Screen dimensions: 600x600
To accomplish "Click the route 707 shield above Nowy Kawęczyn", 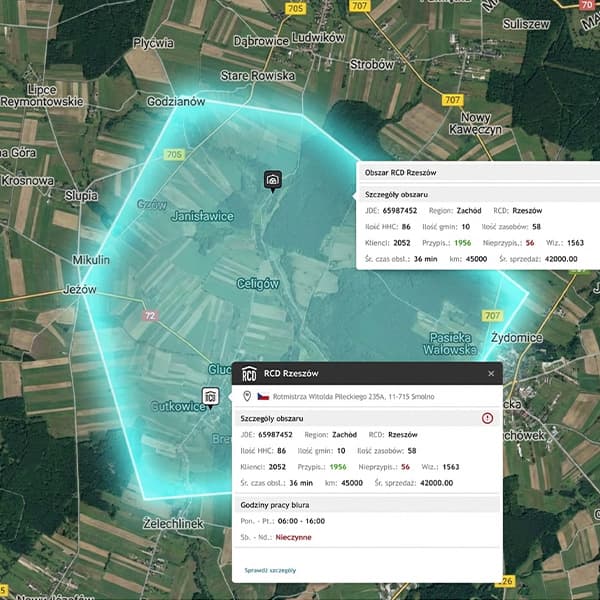I will point(451,100).
